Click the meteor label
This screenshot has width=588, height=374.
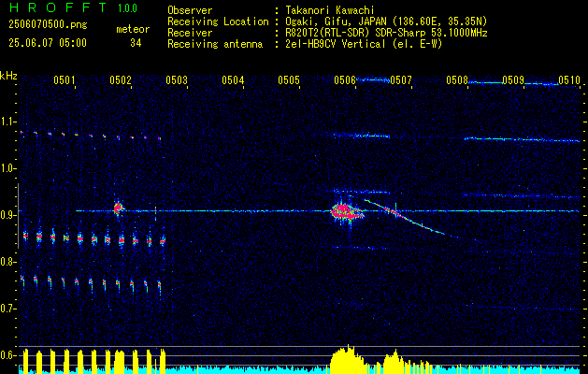point(133,29)
